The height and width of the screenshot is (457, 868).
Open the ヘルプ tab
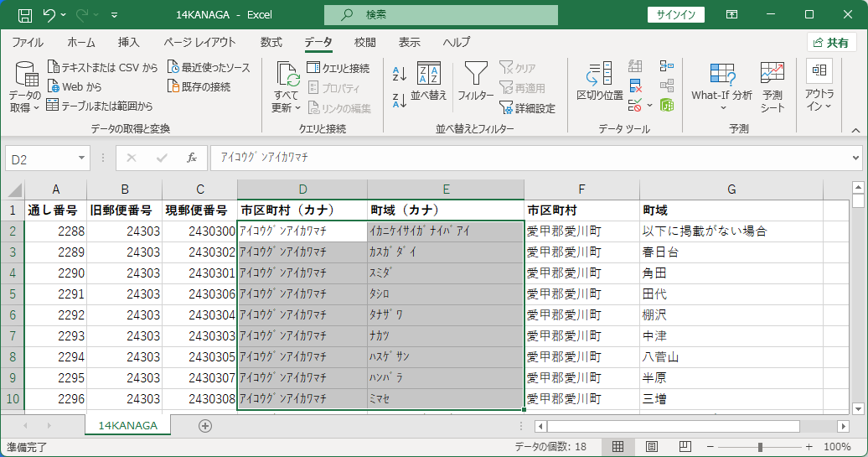[x=456, y=42]
